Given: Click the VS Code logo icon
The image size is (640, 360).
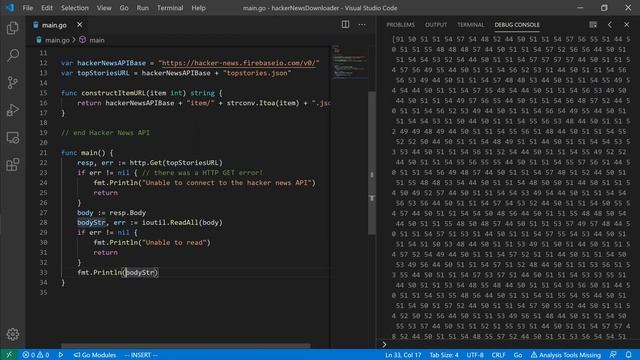Looking at the screenshot, I should pos(10,8).
